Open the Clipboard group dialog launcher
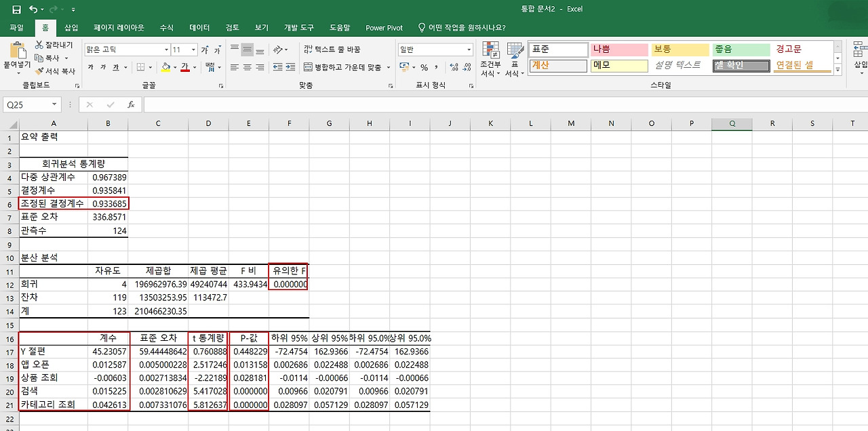The image size is (868, 431). 77,86
